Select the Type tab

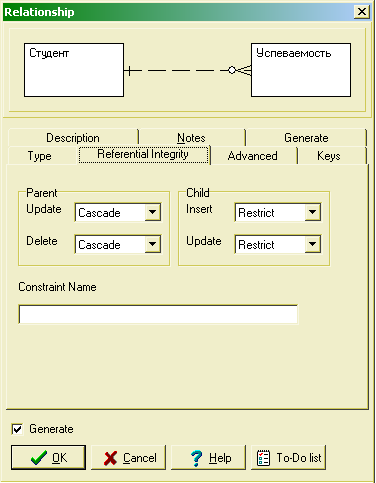tap(40, 156)
